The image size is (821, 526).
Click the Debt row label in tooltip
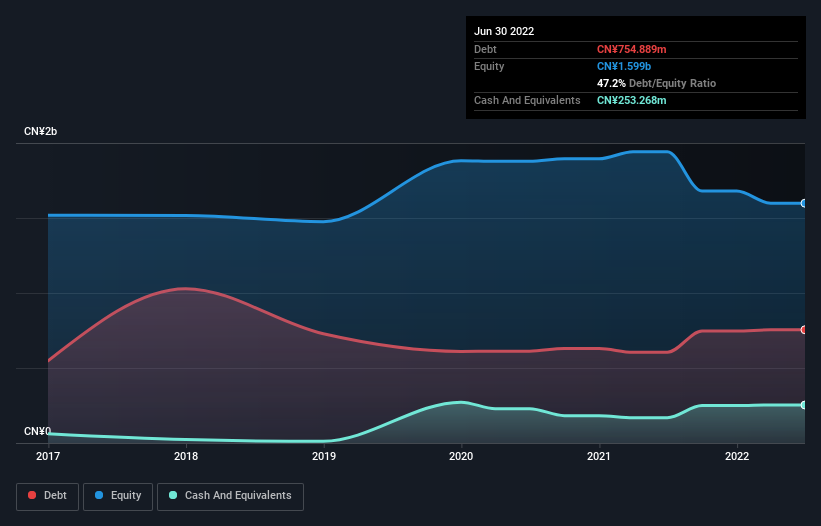pyautogui.click(x=485, y=49)
